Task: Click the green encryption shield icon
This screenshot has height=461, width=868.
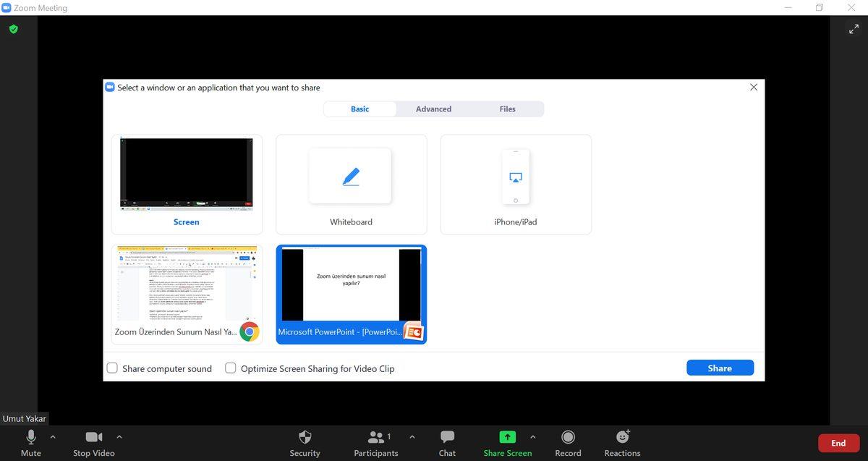Action: (13, 29)
